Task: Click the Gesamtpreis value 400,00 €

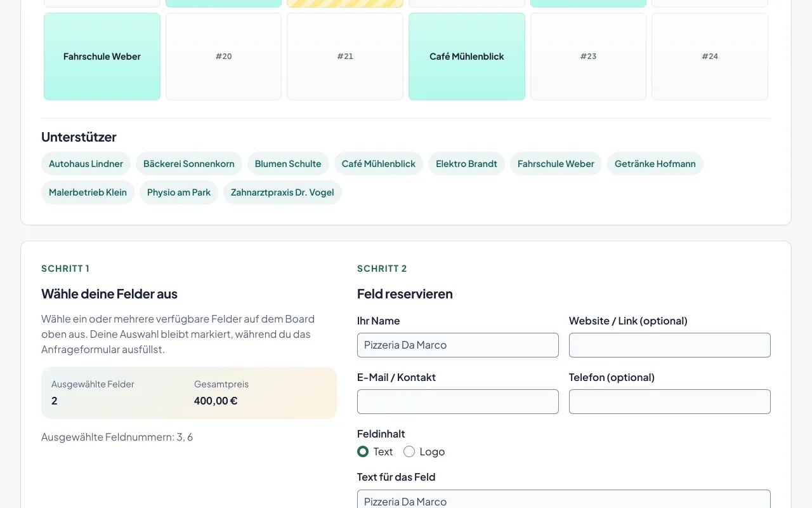Action: (216, 401)
